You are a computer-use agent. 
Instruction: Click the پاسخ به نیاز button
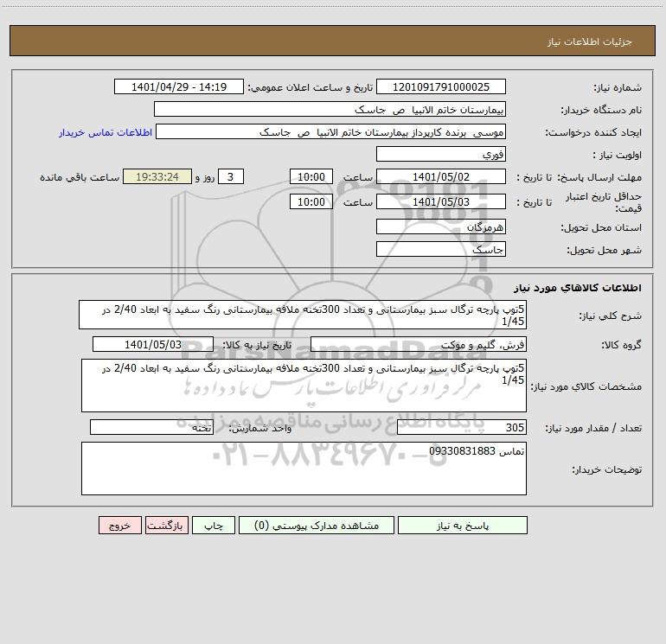(x=463, y=525)
